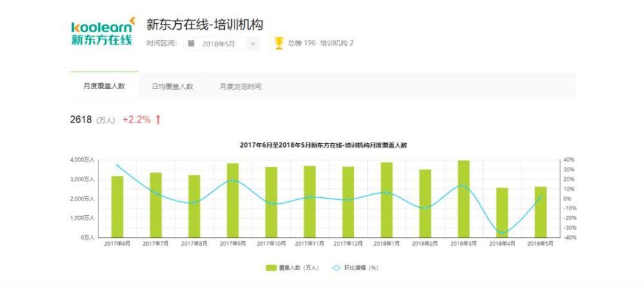Click the 2018年3月 green bar
The image size is (644, 287).
[x=464, y=199]
